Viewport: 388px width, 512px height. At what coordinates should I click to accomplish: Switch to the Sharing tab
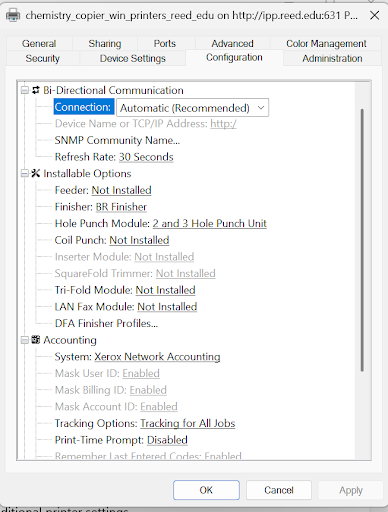click(x=105, y=44)
